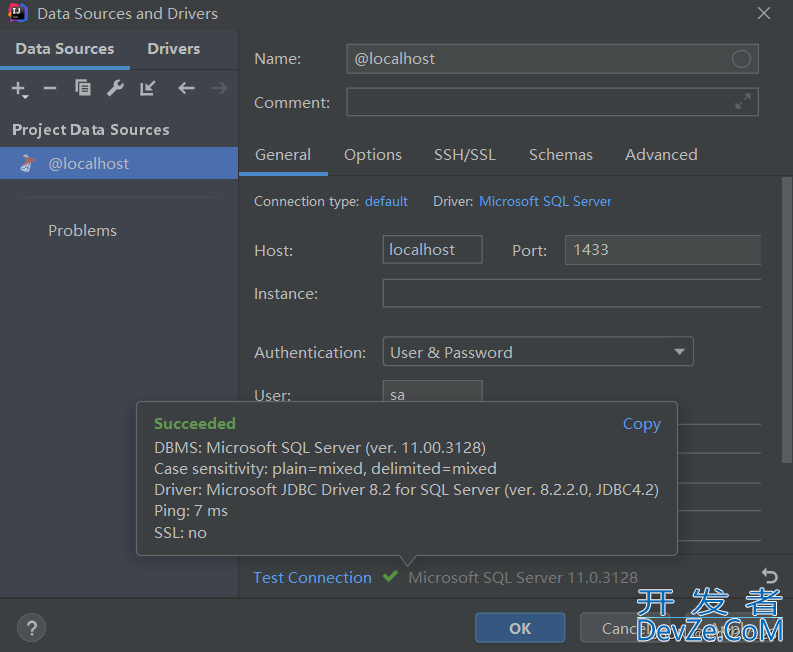Go forward with right arrow icon

tap(219, 89)
